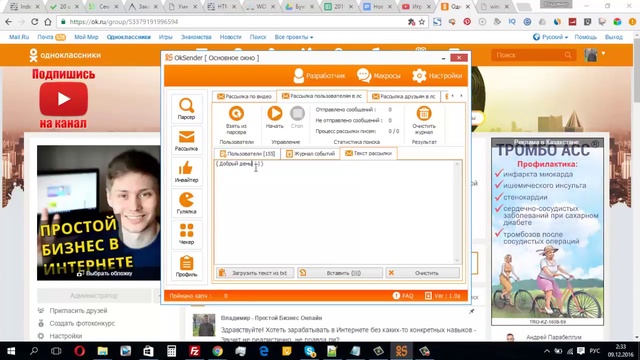
Task: Bookmark this page with the star icon
Action: click(x=422, y=22)
